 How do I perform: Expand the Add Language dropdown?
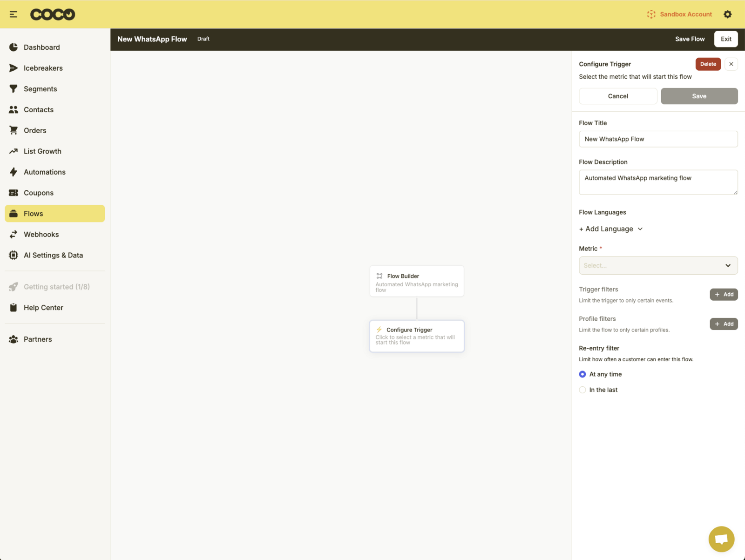tap(610, 229)
